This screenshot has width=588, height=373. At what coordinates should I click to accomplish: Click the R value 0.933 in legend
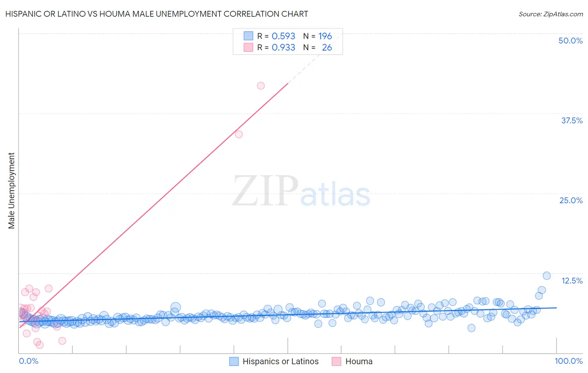284,47
